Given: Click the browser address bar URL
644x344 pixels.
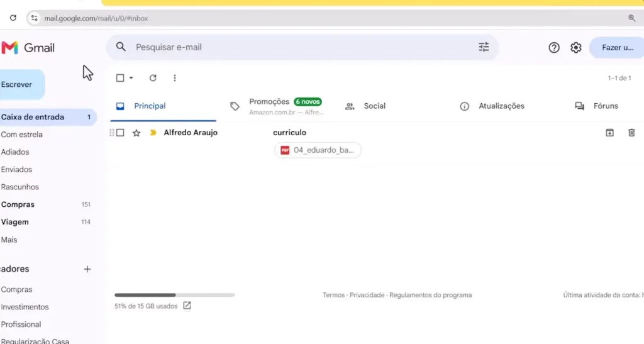Looking at the screenshot, I should click(x=96, y=18).
